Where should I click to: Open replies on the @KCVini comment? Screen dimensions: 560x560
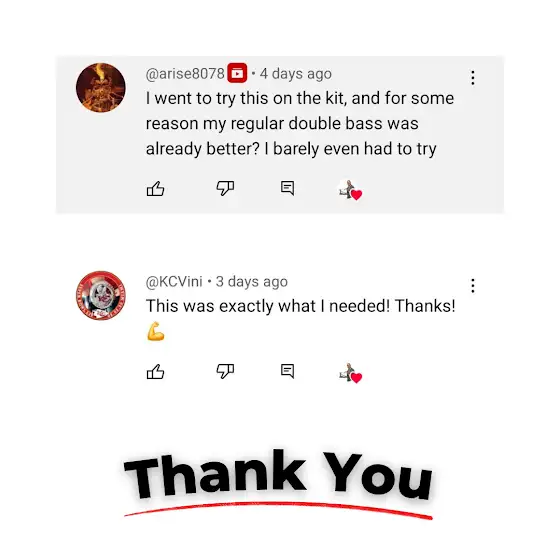288,371
